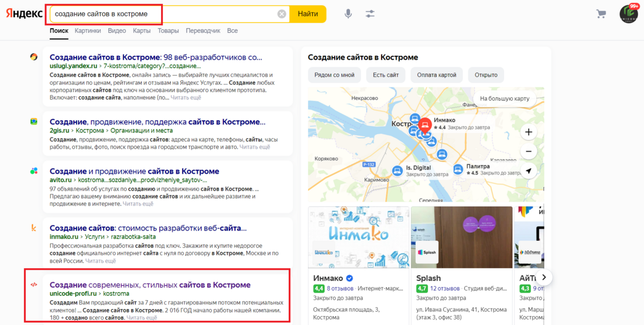Toggle the Есть сайт filter
This screenshot has width=644, height=325.
pos(386,75)
